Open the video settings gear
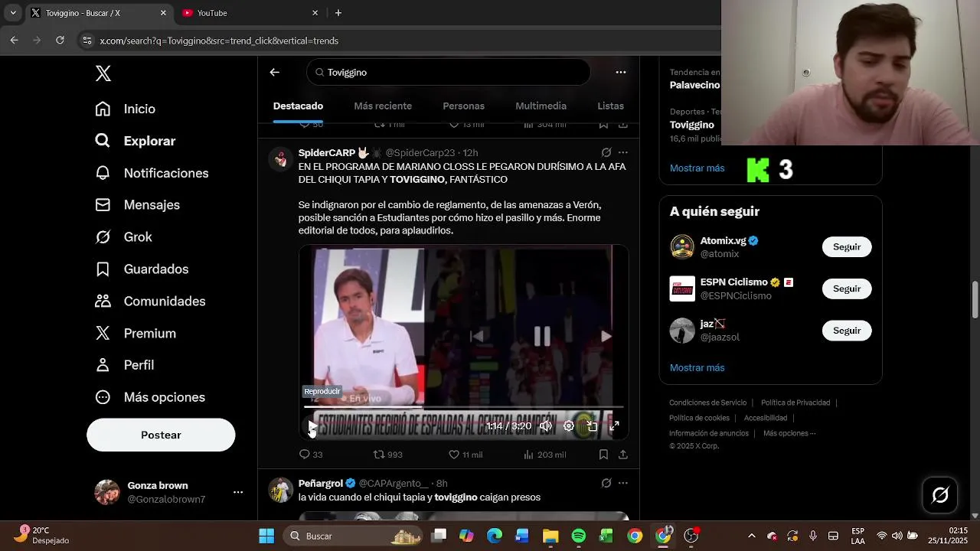The width and height of the screenshot is (980, 551). tap(569, 426)
